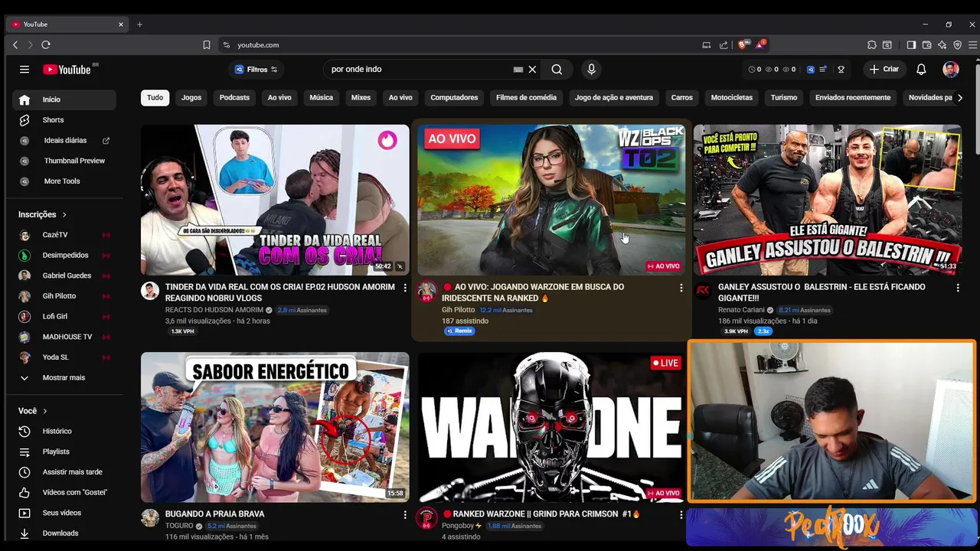Click the browser back arrow

[15, 45]
